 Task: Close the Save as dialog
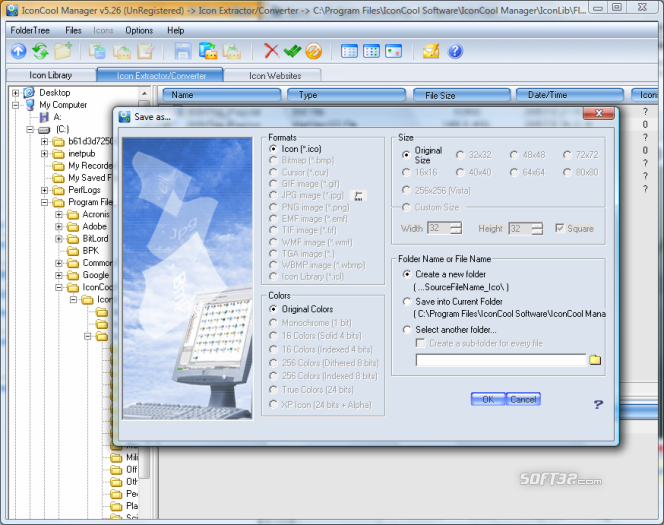coord(598,113)
